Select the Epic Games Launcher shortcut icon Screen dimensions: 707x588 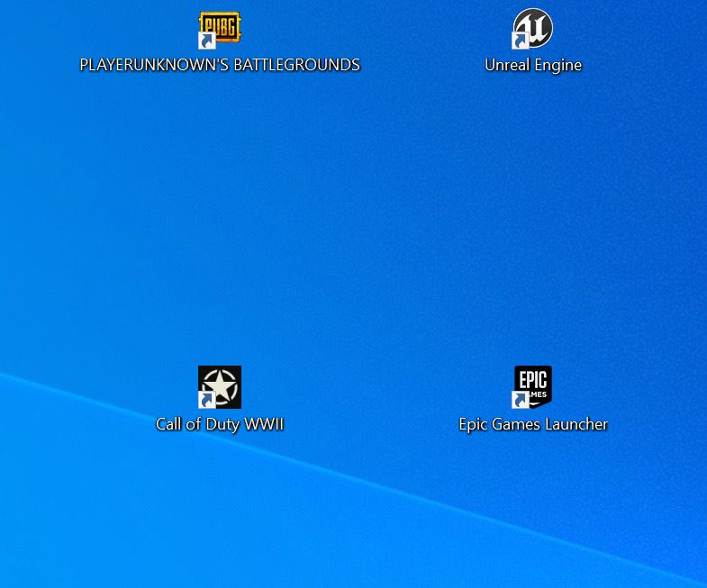tap(532, 387)
